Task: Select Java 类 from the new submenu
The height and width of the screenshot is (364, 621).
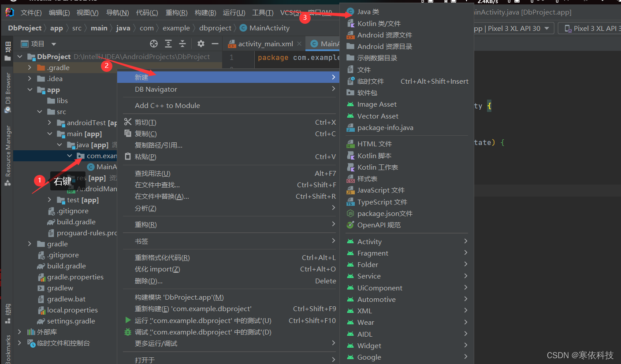Action: pyautogui.click(x=406, y=12)
